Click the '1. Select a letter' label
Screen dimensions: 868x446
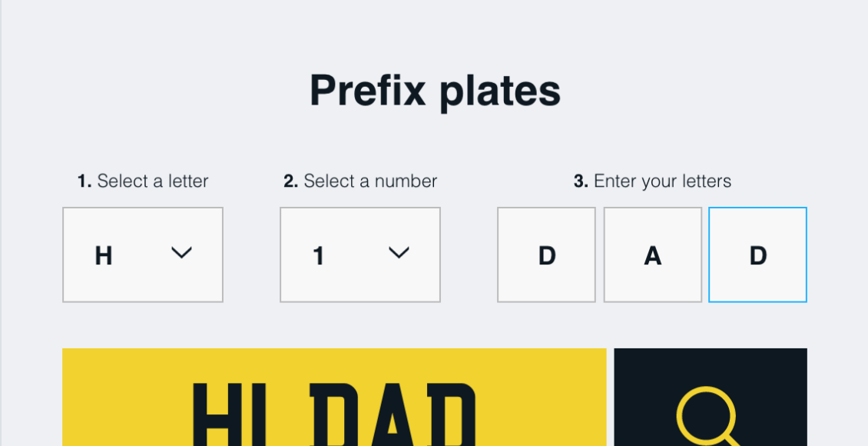click(x=143, y=181)
